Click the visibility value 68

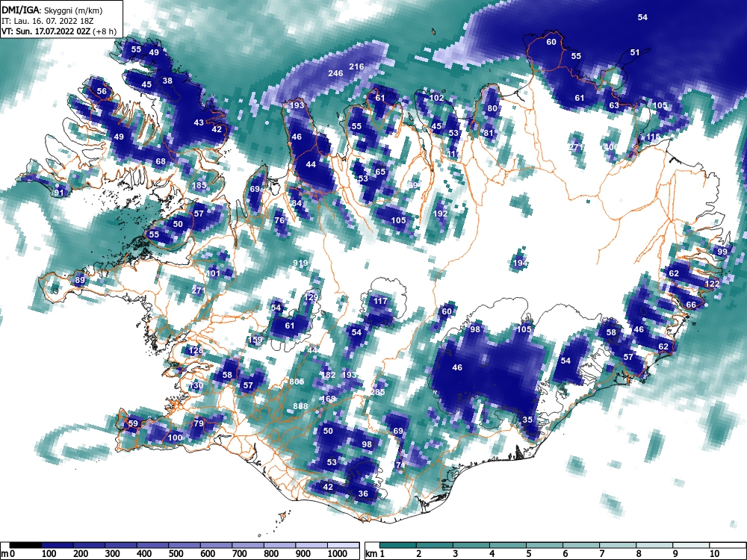(x=161, y=161)
